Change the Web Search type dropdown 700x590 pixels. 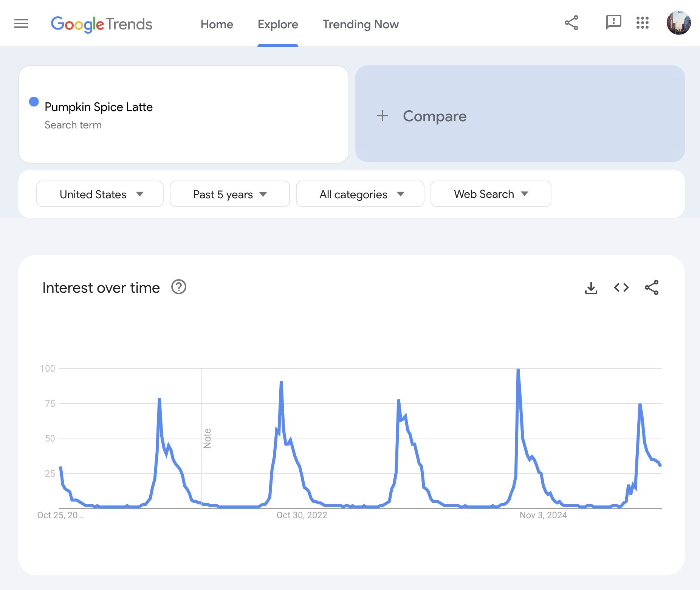click(x=491, y=194)
